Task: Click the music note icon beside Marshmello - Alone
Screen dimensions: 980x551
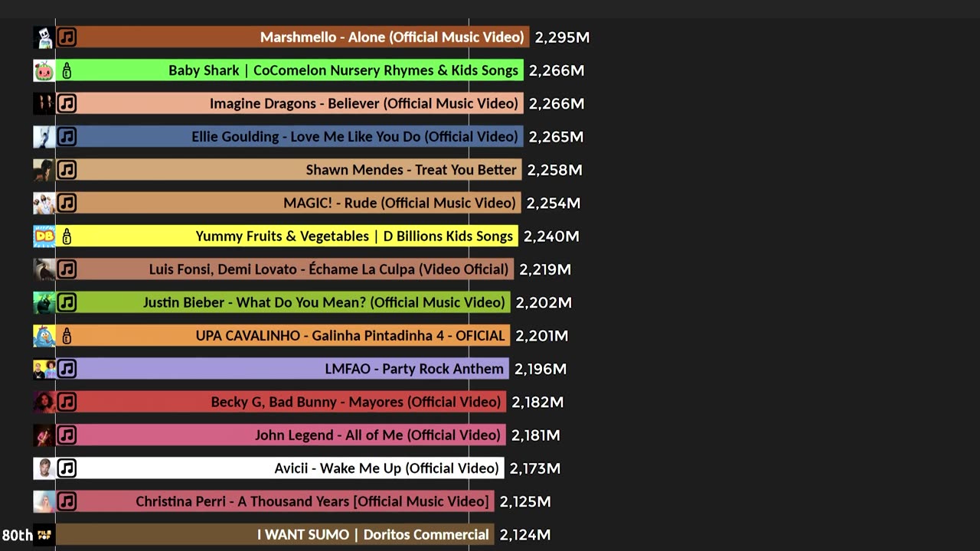Action: click(67, 37)
